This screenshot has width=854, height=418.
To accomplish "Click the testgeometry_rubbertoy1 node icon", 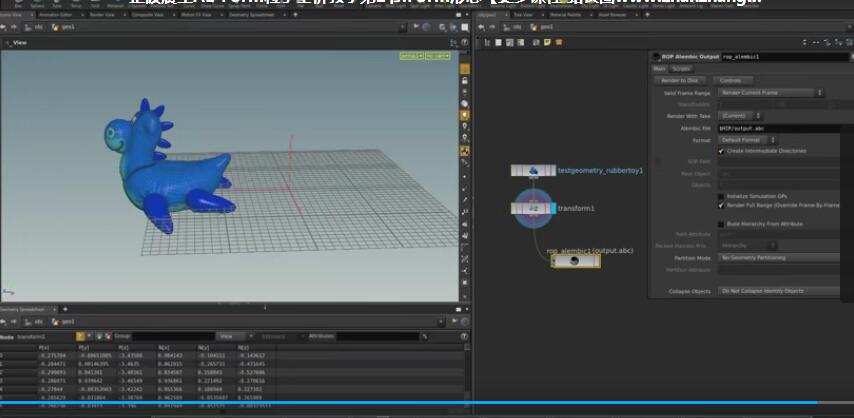I will 533,171.
